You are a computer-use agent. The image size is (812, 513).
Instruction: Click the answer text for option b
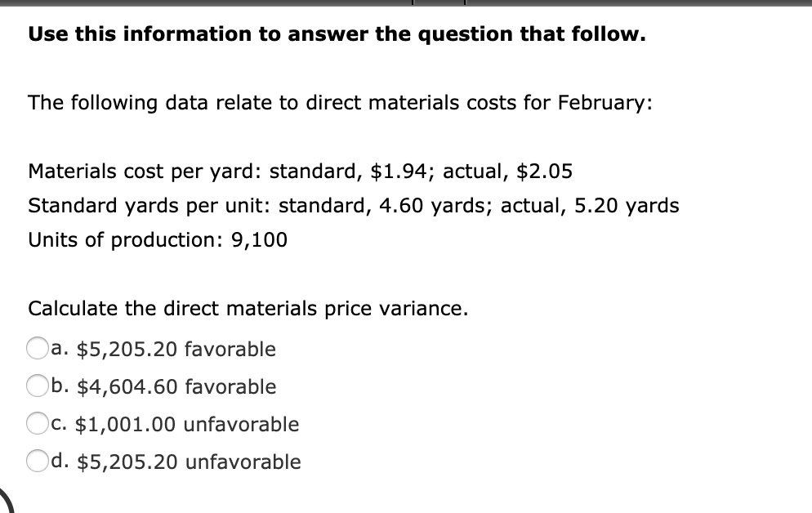(163, 386)
